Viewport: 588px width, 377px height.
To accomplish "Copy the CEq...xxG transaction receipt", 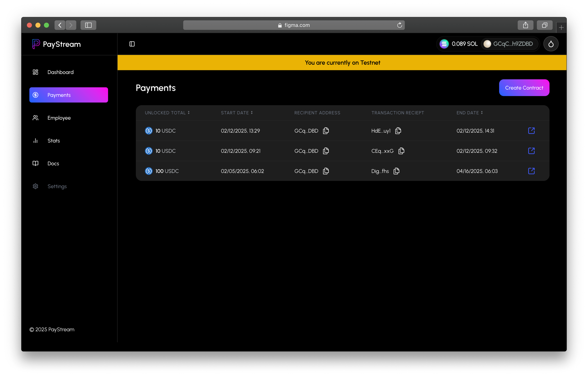I will click(401, 151).
